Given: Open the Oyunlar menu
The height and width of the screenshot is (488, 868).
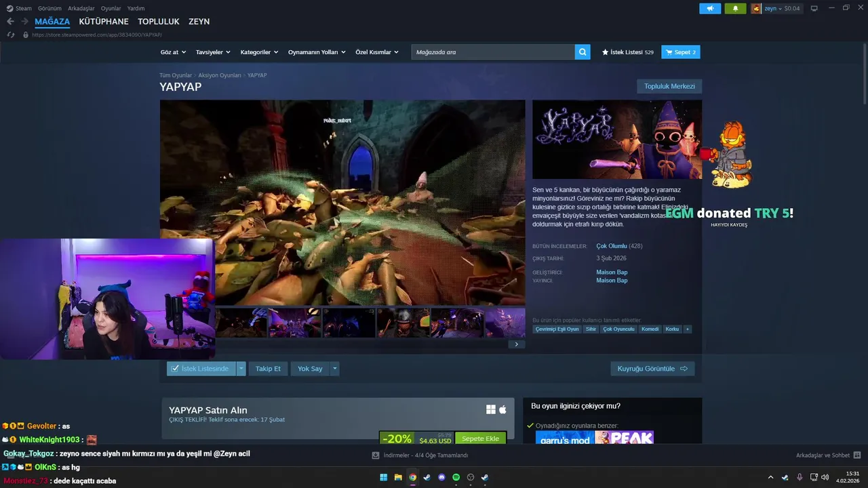Looking at the screenshot, I should click(x=111, y=8).
